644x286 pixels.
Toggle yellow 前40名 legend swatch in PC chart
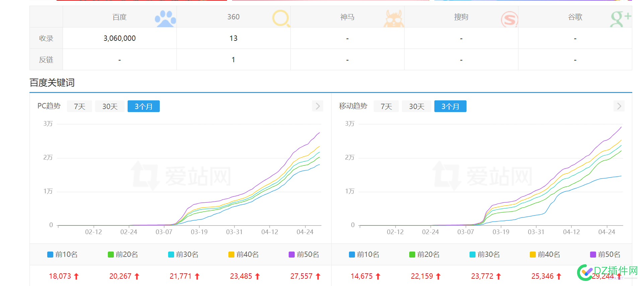(x=231, y=255)
